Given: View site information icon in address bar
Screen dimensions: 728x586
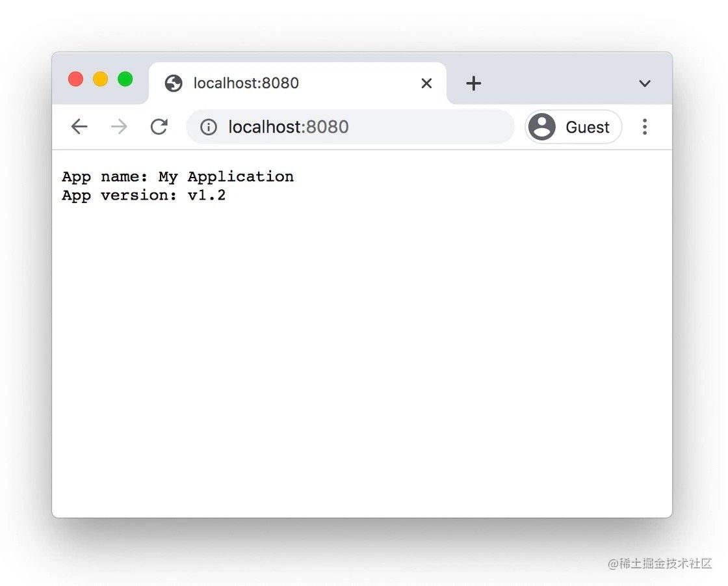Looking at the screenshot, I should pyautogui.click(x=209, y=127).
